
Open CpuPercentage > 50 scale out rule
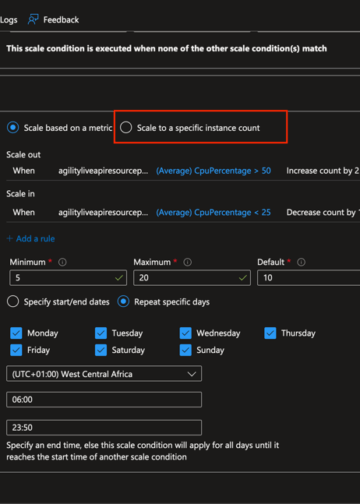point(213,171)
